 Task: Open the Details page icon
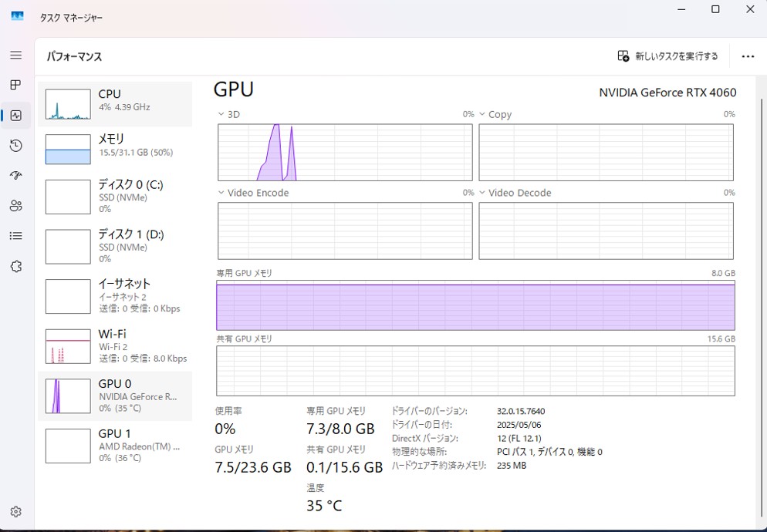coord(15,236)
